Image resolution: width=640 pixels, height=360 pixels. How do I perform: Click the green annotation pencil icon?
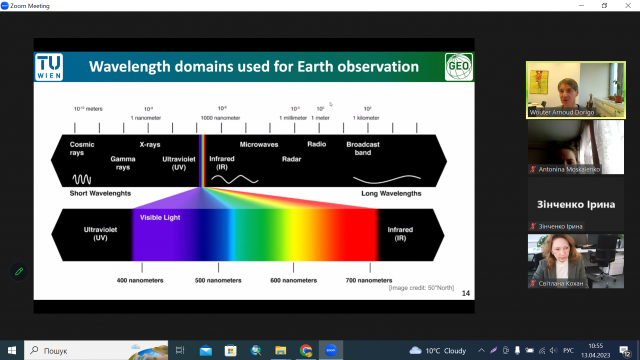(19, 271)
